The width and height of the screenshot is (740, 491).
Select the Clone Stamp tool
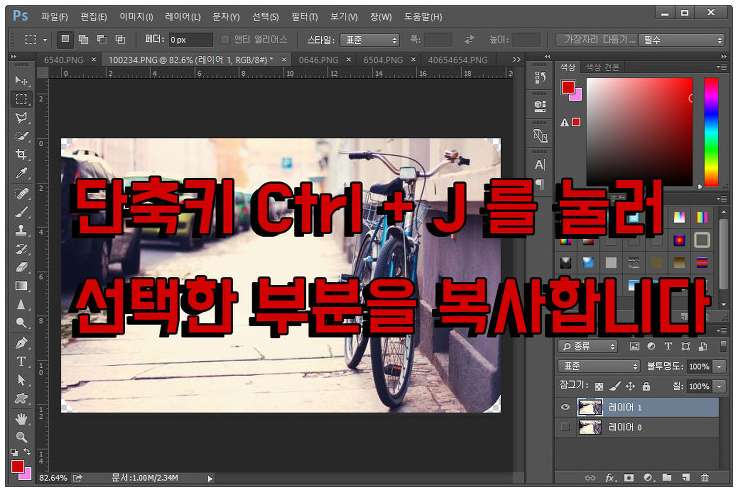[x=21, y=230]
